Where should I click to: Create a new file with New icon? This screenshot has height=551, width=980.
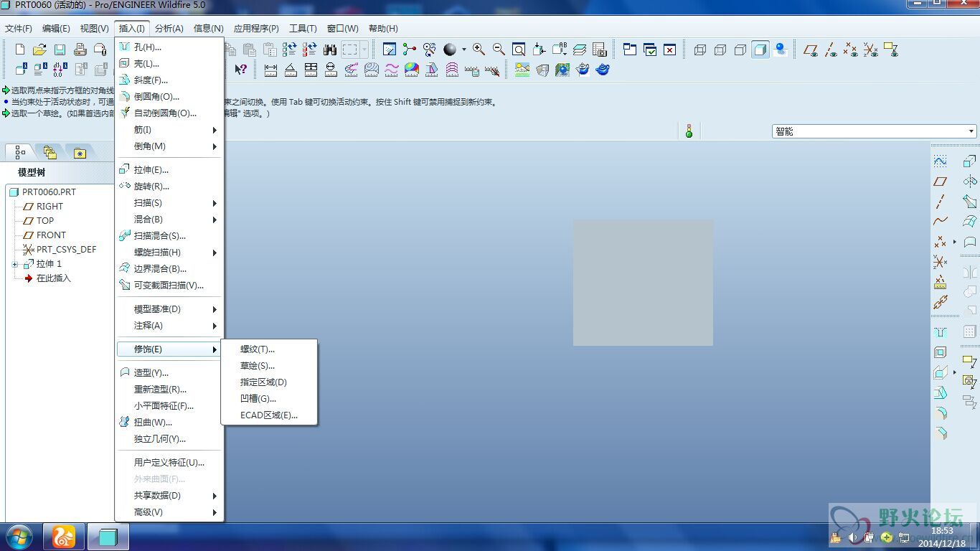(20, 50)
